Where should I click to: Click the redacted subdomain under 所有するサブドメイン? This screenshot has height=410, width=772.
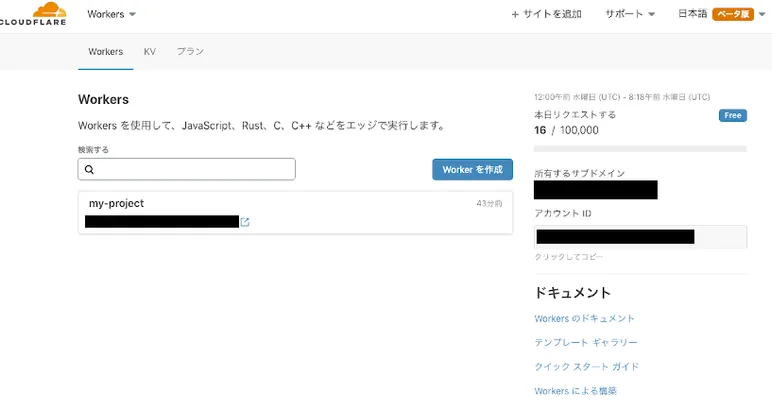pyautogui.click(x=596, y=190)
